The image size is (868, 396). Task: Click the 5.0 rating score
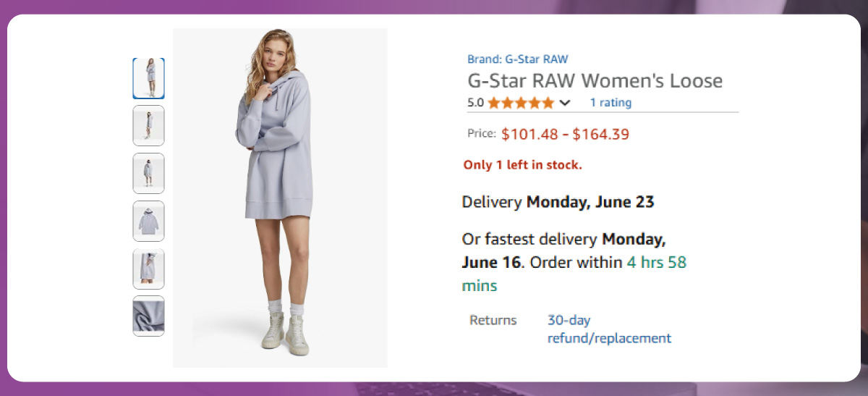pyautogui.click(x=475, y=103)
